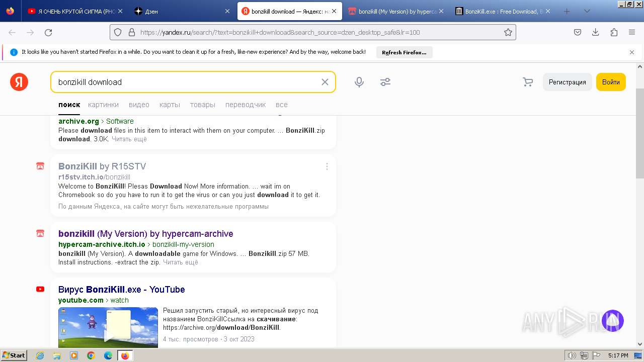
Task: Open the shopping cart icon
Action: [528, 82]
